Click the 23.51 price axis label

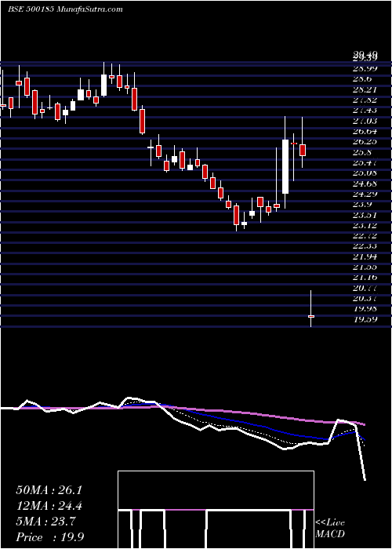(365, 215)
